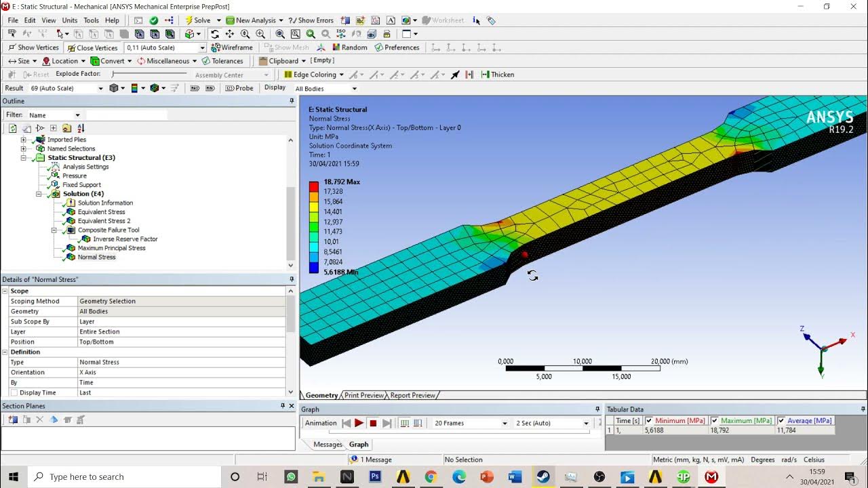868x488 pixels.
Task: Toggle Wireframe display
Action: click(x=232, y=47)
